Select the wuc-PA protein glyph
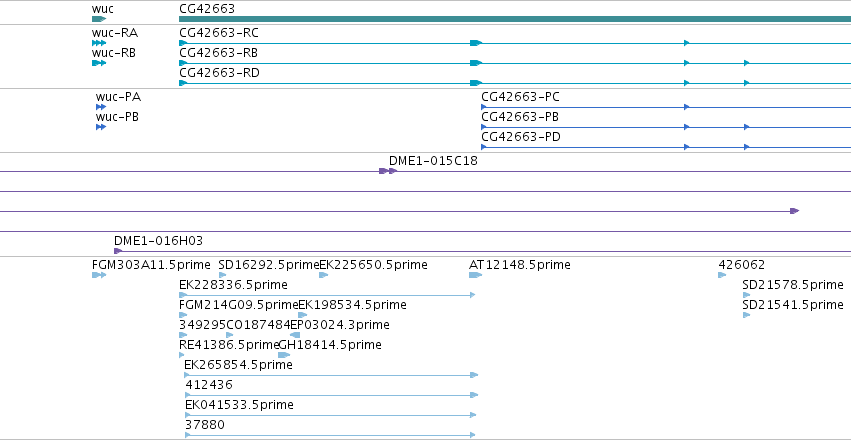The width and height of the screenshot is (851, 440). 101,107
